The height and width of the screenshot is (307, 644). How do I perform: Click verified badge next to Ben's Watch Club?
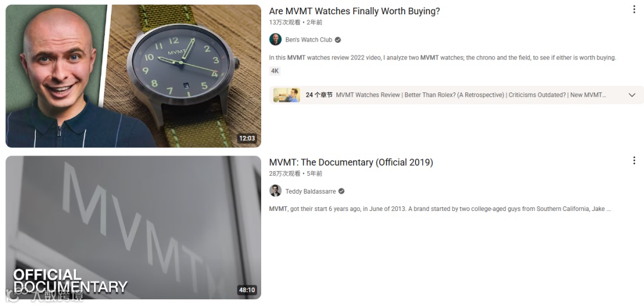(338, 40)
